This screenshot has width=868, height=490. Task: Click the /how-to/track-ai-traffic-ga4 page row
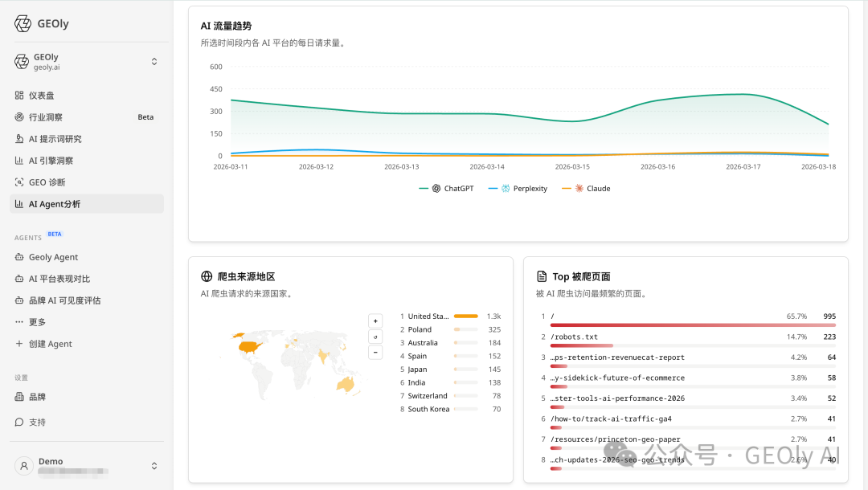687,422
